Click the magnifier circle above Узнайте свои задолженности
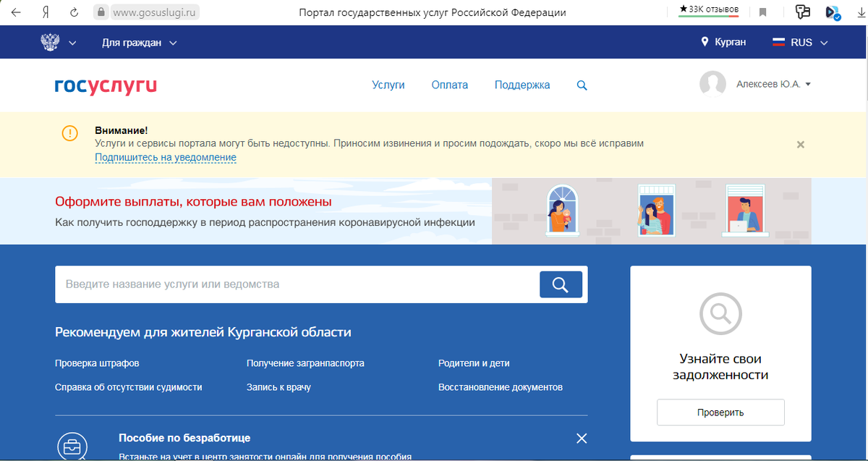The height and width of the screenshot is (461, 868). pos(720,314)
